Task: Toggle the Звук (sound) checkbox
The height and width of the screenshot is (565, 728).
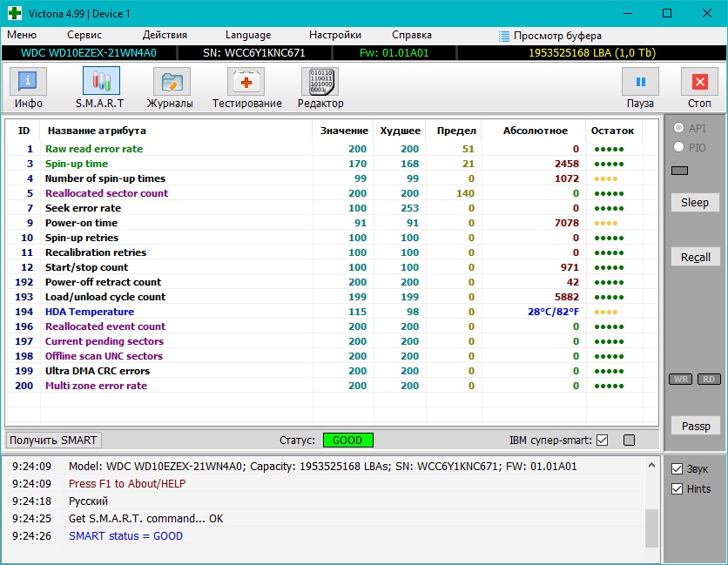Action: coord(677,468)
